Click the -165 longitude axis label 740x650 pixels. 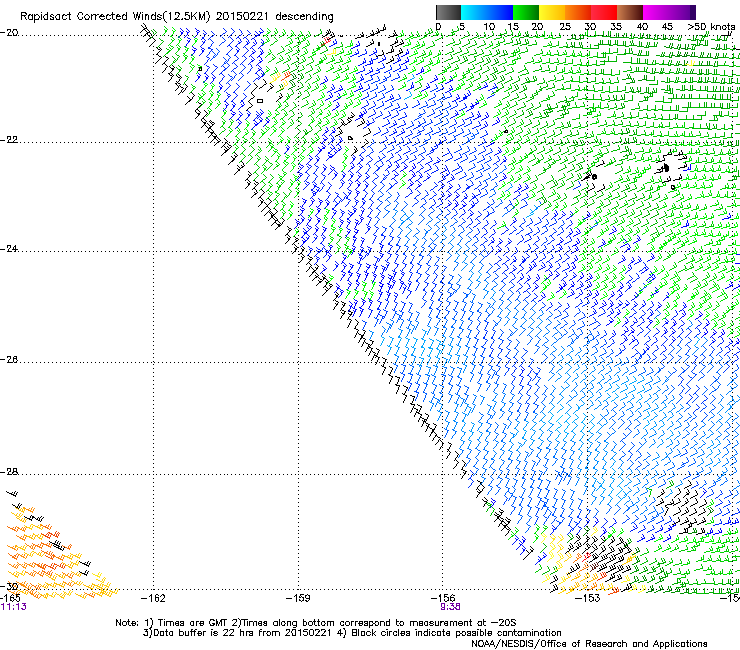[10, 598]
